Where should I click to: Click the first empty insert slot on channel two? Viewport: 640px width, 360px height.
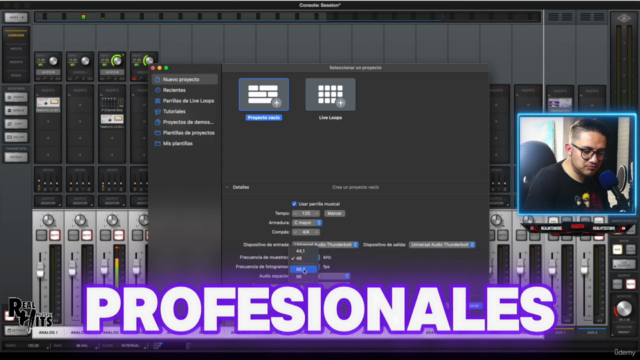pos(80,105)
